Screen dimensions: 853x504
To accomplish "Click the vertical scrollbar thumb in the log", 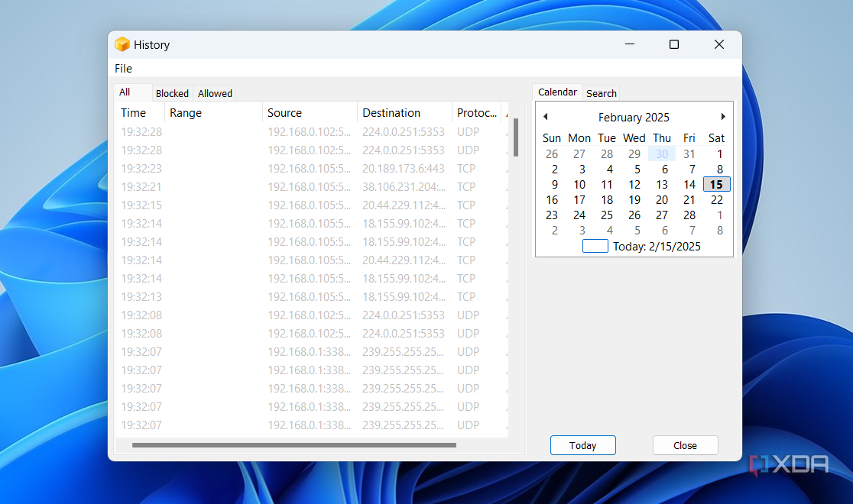I will 516,137.
